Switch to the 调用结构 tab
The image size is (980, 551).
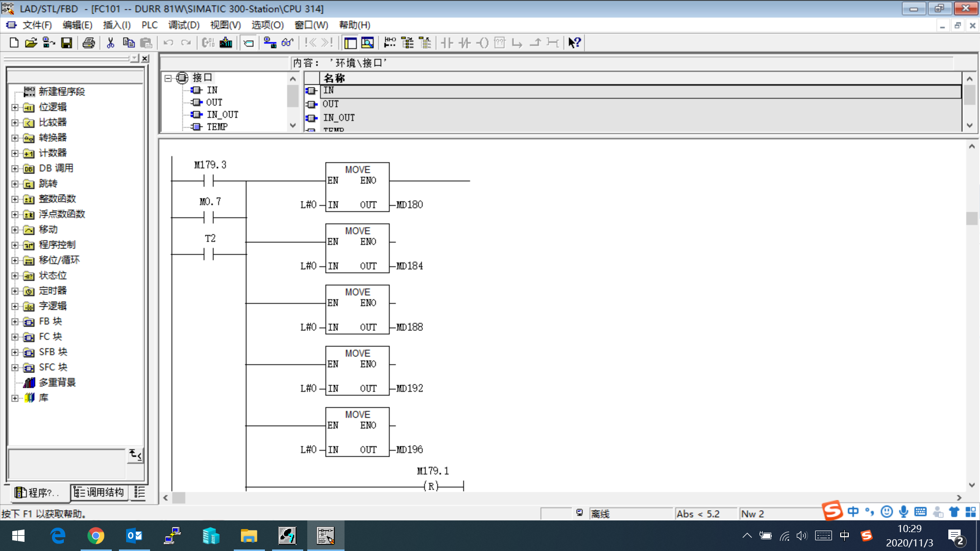99,492
